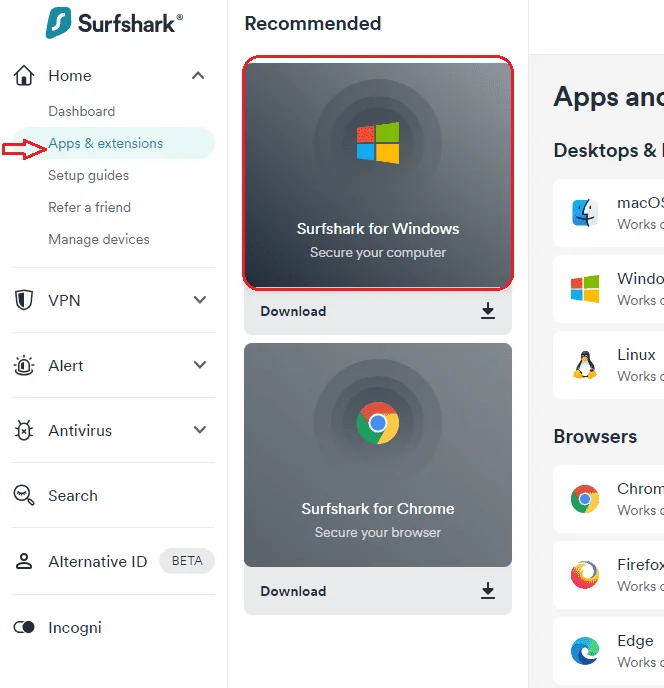This screenshot has width=664, height=688.
Task: Open Setup guides
Action: (89, 175)
